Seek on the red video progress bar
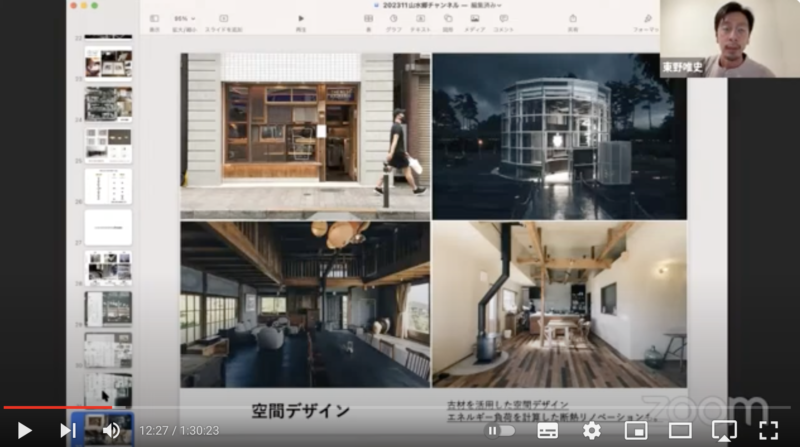 tap(60, 407)
